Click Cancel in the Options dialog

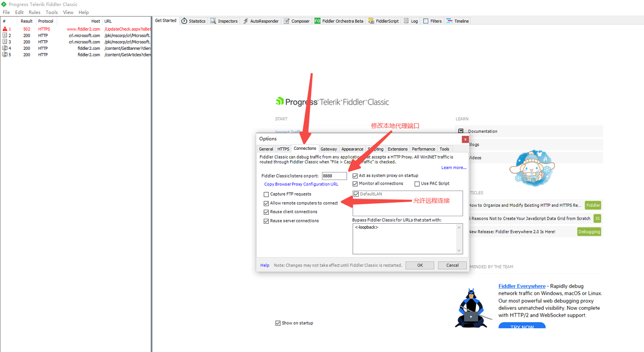(452, 265)
